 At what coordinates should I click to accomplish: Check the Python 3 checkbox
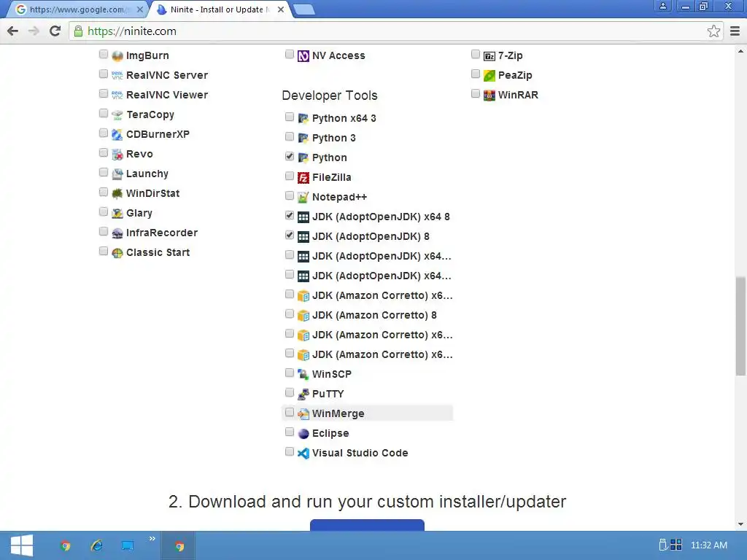[x=290, y=136]
